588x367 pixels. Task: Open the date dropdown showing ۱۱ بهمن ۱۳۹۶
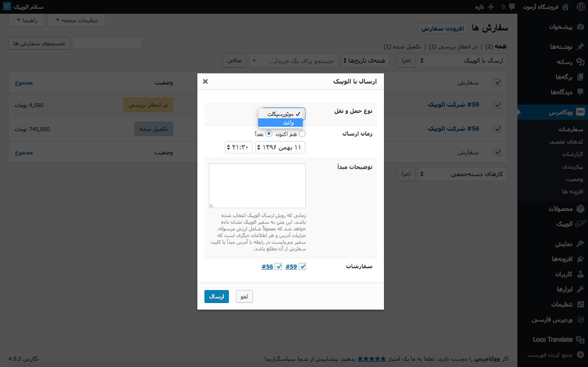pyautogui.click(x=280, y=147)
